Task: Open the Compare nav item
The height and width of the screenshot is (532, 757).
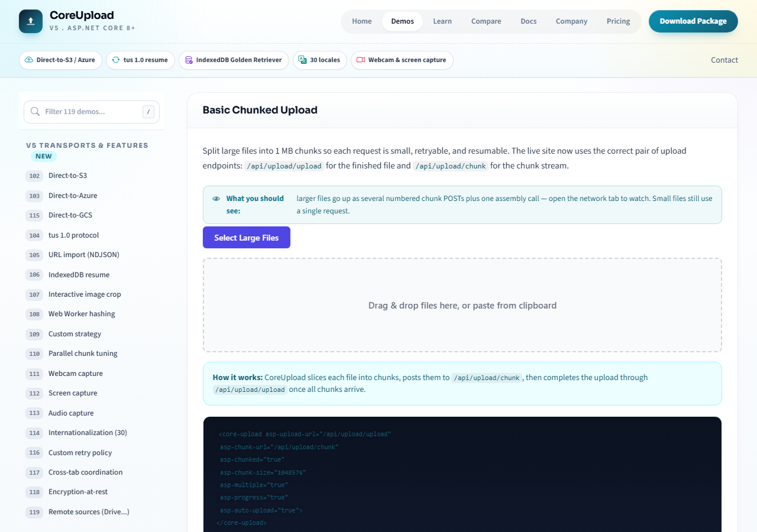Action: 486,21
